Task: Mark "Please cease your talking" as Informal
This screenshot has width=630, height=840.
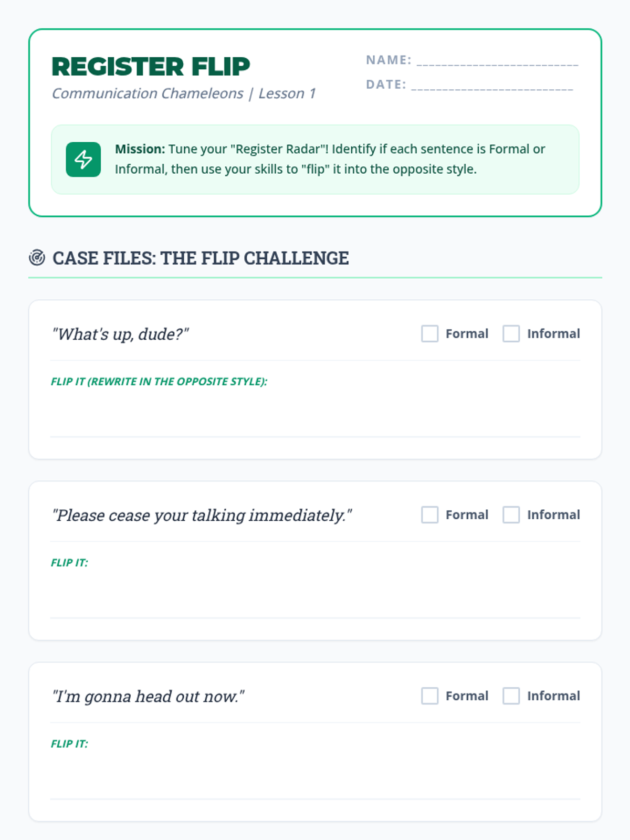Action: pos(511,514)
